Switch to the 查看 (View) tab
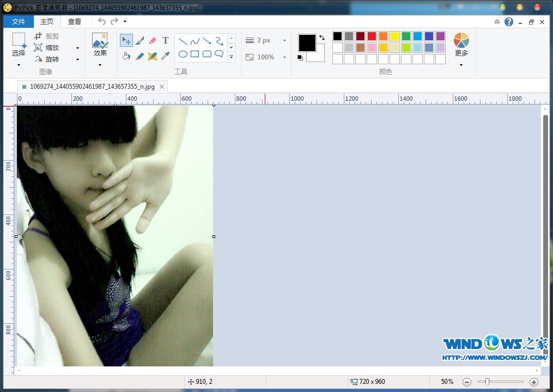Viewport: 553px width, 392px height. (75, 22)
